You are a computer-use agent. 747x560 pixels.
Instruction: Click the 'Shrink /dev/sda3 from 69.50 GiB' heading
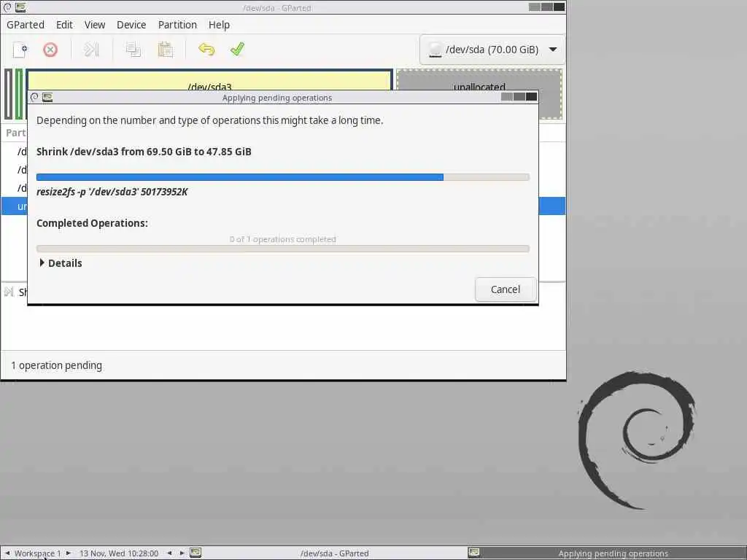[144, 152]
